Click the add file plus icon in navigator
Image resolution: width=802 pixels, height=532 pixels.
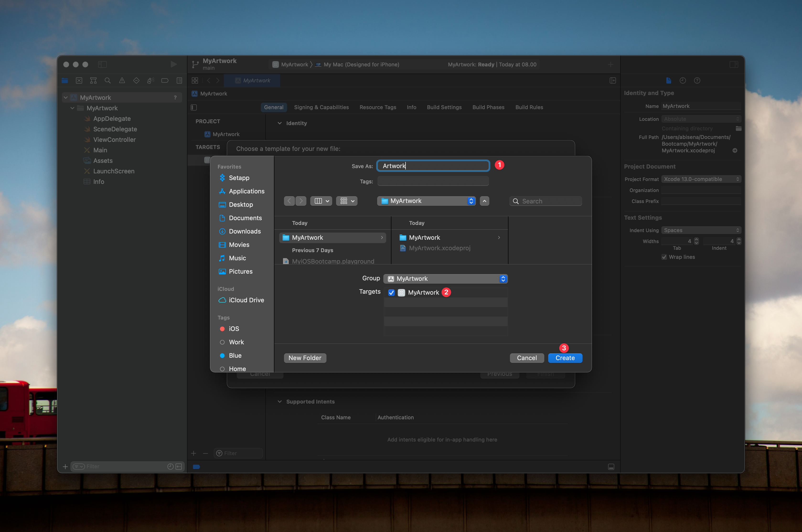click(65, 467)
